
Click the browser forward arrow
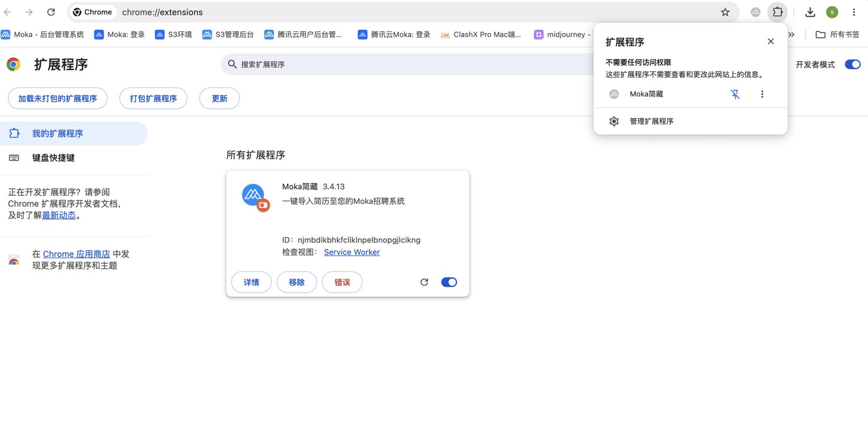[29, 12]
